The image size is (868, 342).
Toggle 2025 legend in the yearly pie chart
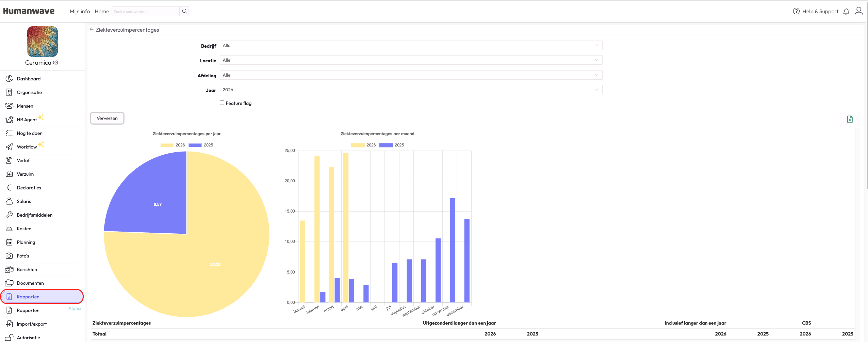(x=201, y=145)
